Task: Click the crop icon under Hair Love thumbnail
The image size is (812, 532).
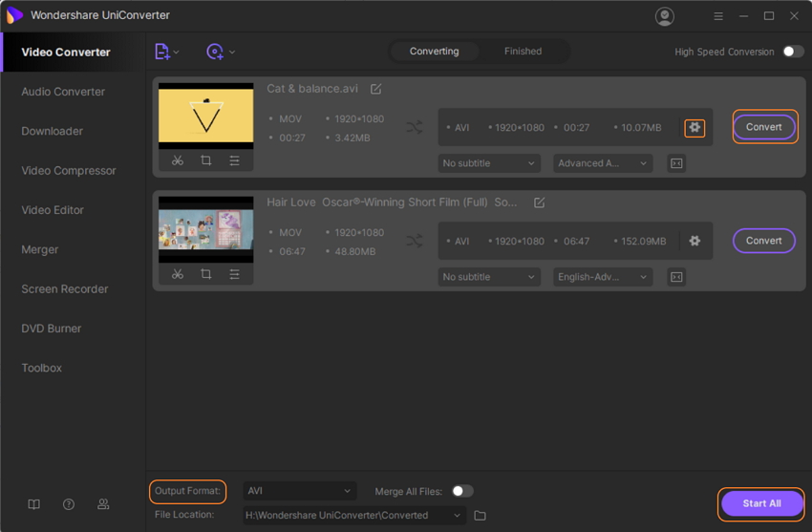Action: (206, 274)
